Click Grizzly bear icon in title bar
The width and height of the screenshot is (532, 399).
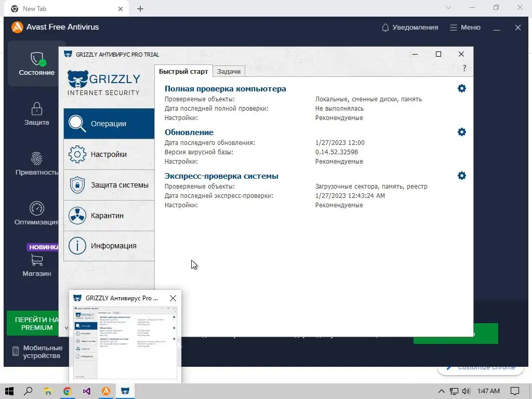tap(68, 54)
